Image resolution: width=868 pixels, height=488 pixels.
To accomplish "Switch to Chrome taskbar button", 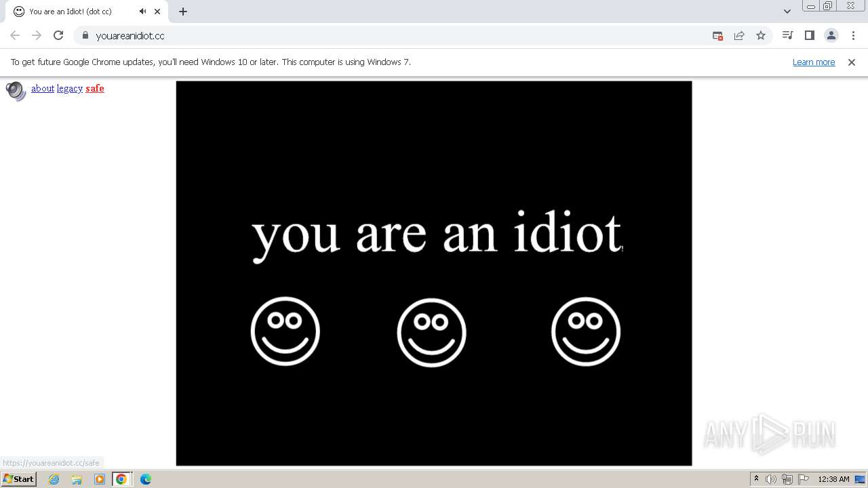I will pos(121,479).
